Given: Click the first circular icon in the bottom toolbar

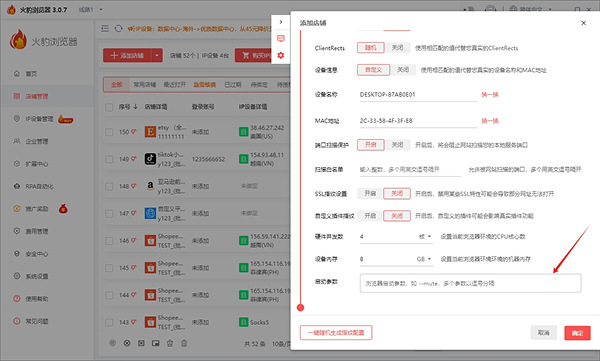Looking at the screenshot, I should click(x=112, y=343).
